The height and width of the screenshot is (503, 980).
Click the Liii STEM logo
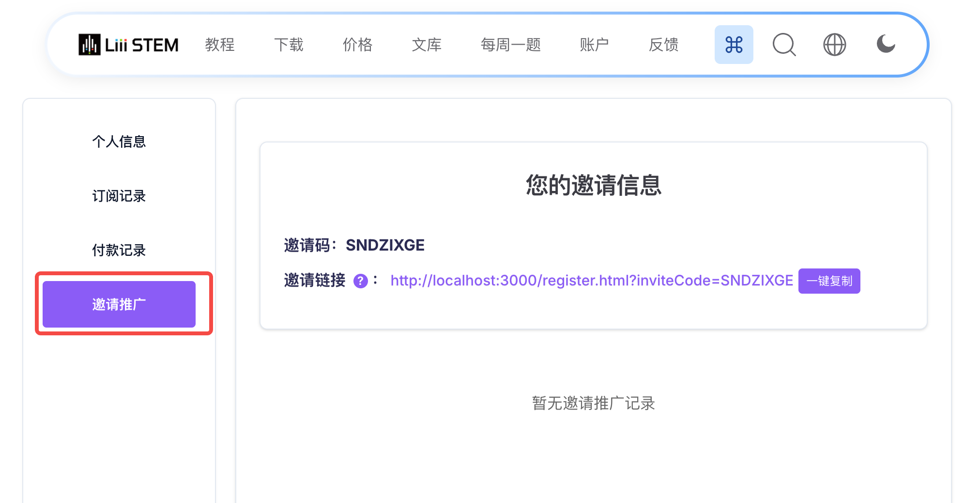point(129,45)
